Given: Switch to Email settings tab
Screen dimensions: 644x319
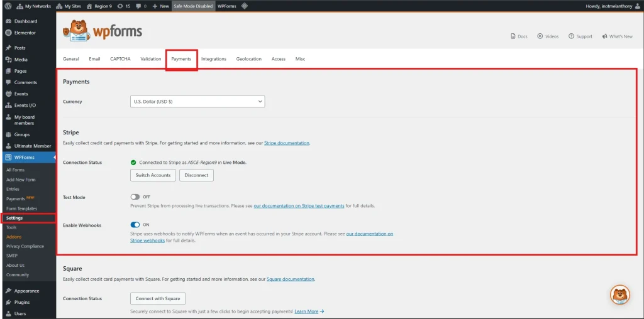Looking at the screenshot, I should point(94,59).
